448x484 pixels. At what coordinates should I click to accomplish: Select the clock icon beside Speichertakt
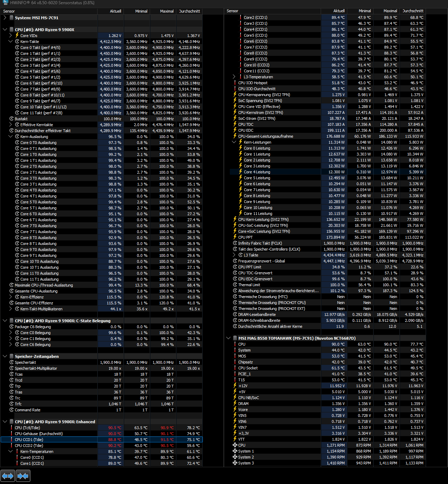point(12,362)
